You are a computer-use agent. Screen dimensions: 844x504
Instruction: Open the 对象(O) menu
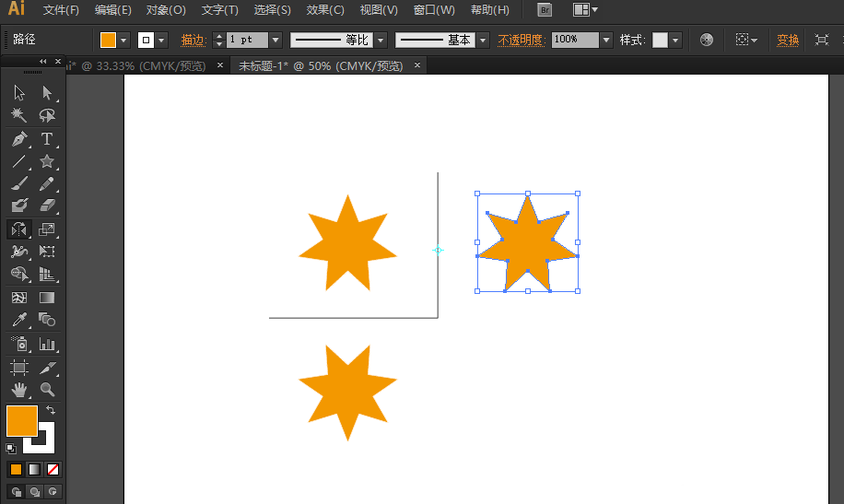tap(166, 10)
